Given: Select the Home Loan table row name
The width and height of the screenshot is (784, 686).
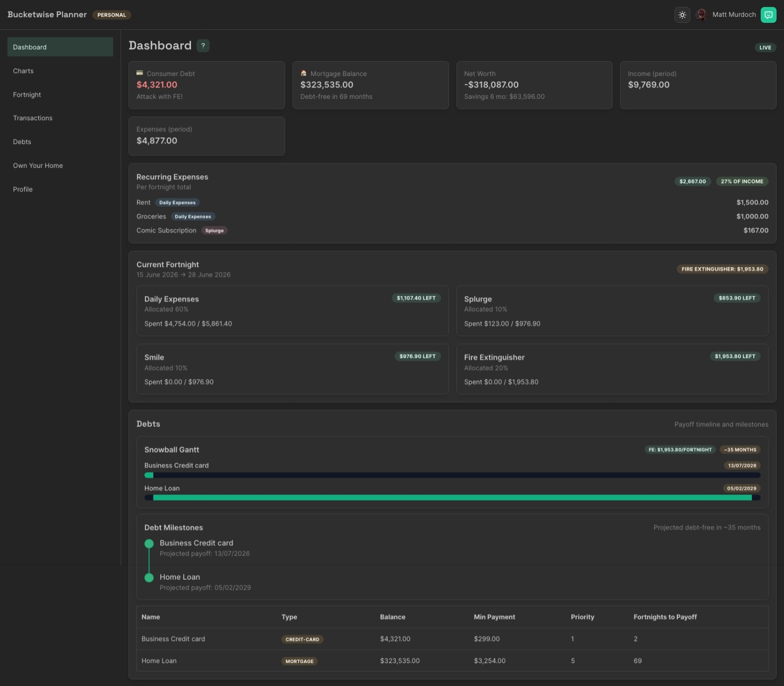Looking at the screenshot, I should (x=159, y=661).
